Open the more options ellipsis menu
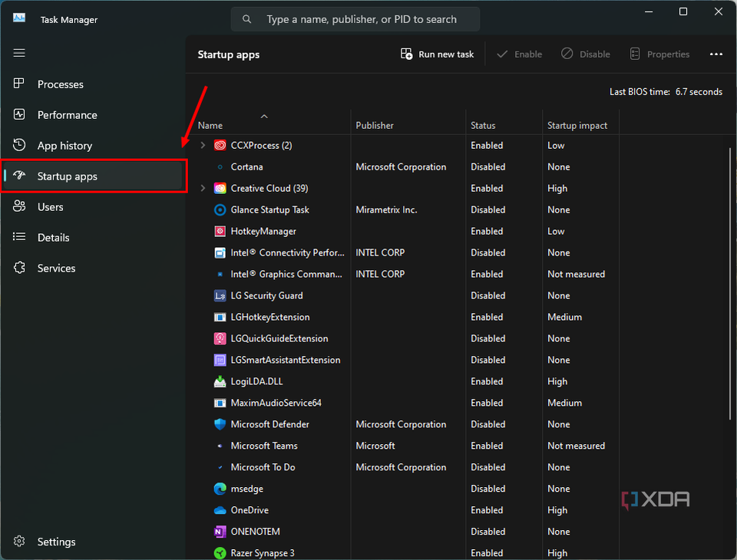The height and width of the screenshot is (560, 737). click(x=716, y=54)
